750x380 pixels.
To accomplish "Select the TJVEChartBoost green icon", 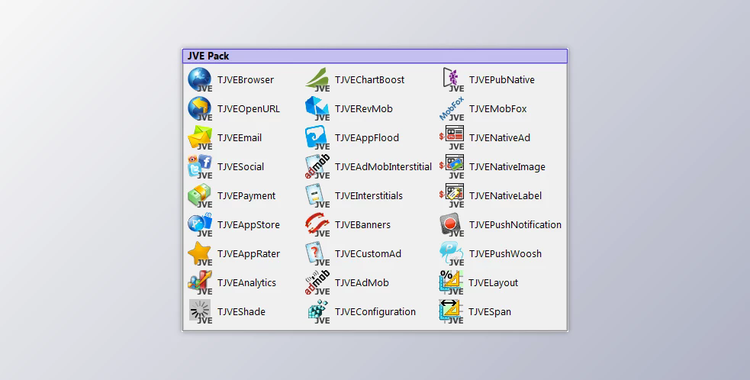I will (318, 80).
